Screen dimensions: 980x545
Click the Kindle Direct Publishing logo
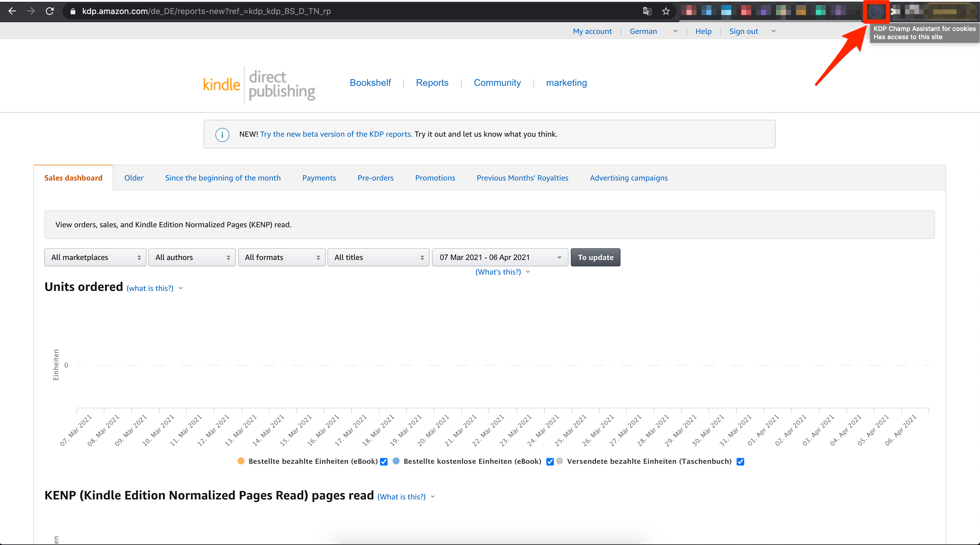tap(259, 84)
